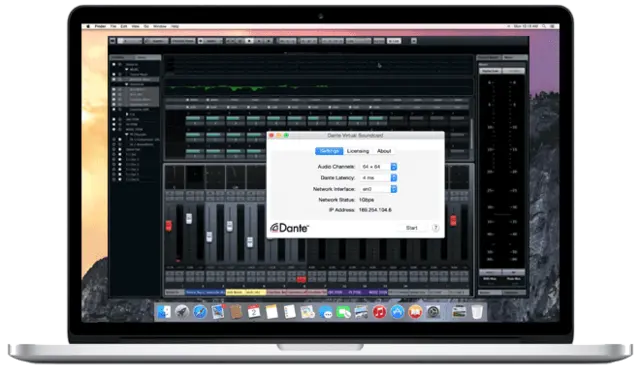
Task: Open green FaceTime icon in the Dock
Action: [343, 313]
